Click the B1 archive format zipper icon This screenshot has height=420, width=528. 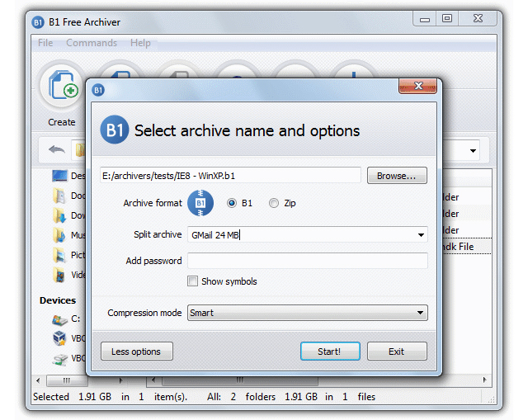200,203
